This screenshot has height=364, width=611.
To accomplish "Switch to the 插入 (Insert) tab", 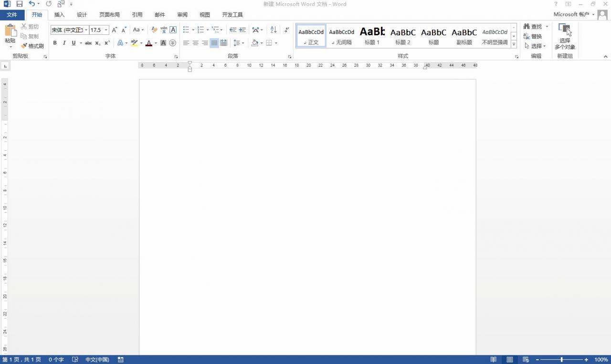I will click(x=59, y=15).
